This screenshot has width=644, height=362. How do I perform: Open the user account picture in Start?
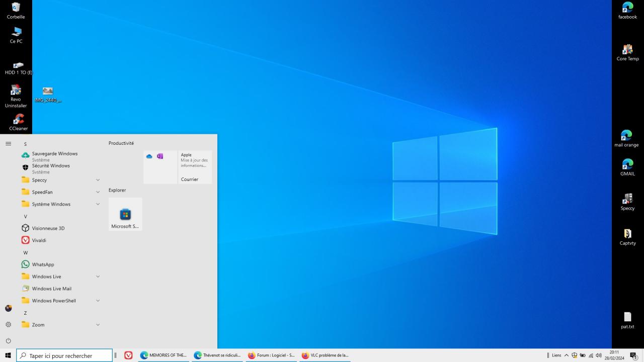click(x=8, y=308)
